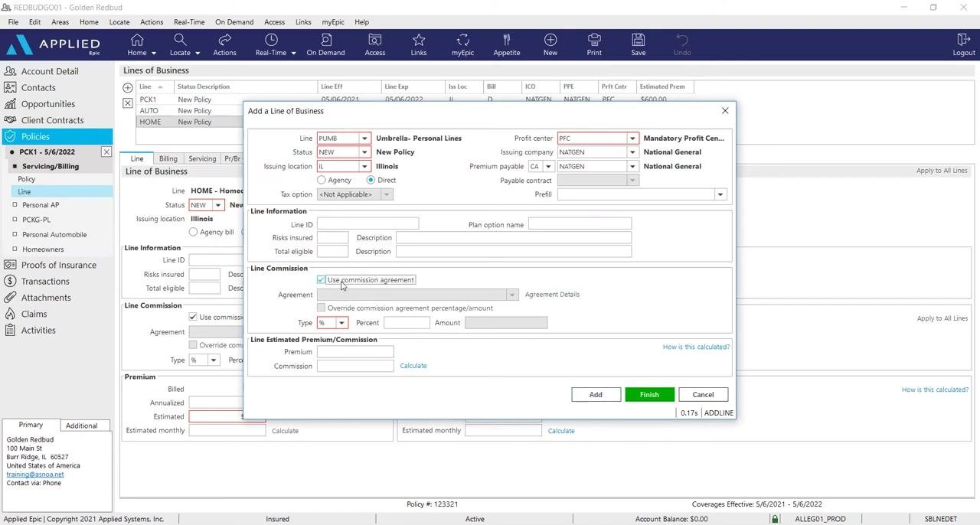Open the Premium payable CA dropdown

548,166
